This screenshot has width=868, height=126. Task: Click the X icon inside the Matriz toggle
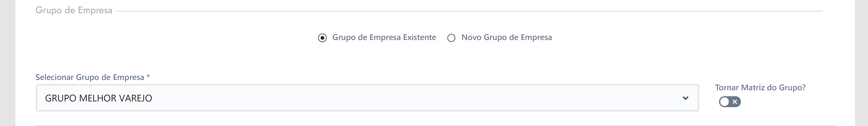click(x=735, y=102)
